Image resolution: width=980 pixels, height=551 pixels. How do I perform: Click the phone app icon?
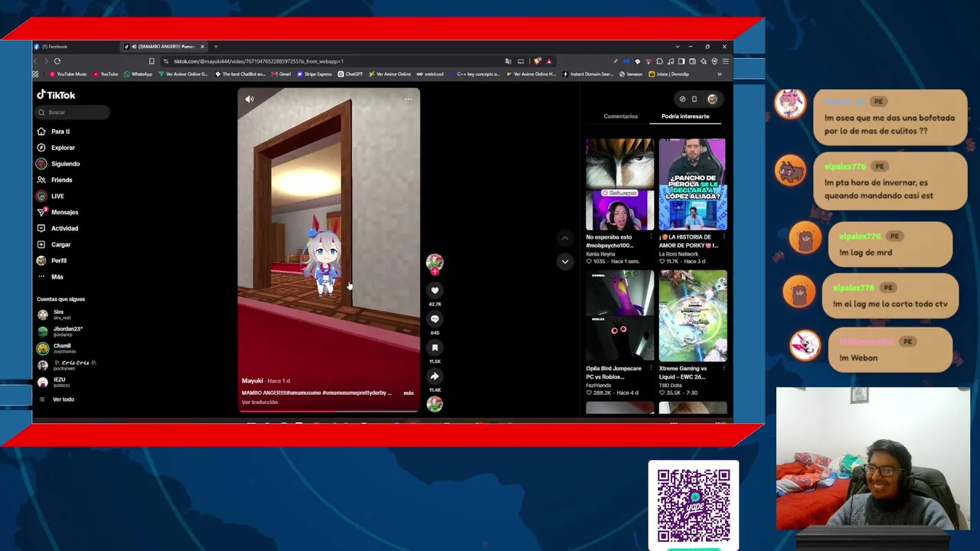click(694, 99)
